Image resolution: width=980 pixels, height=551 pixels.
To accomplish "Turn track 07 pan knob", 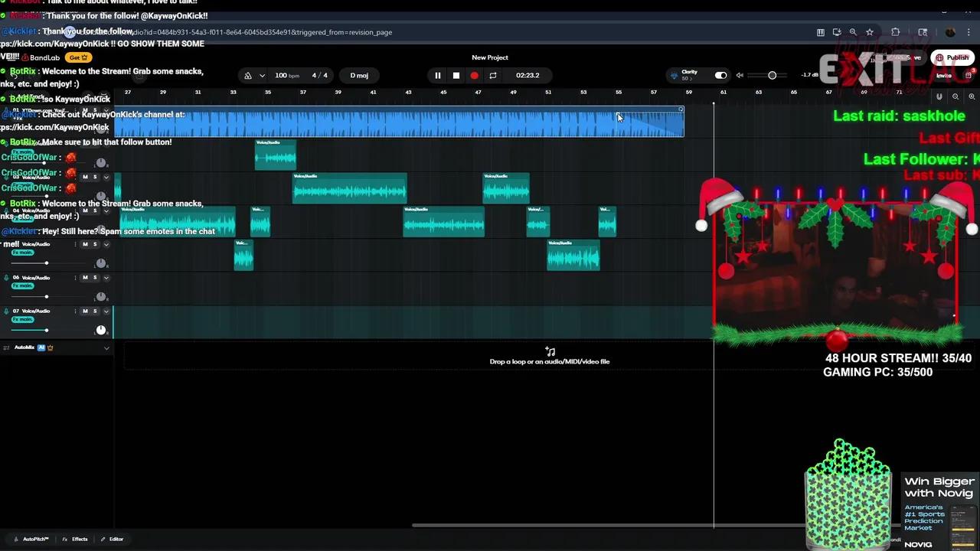I will tap(101, 330).
